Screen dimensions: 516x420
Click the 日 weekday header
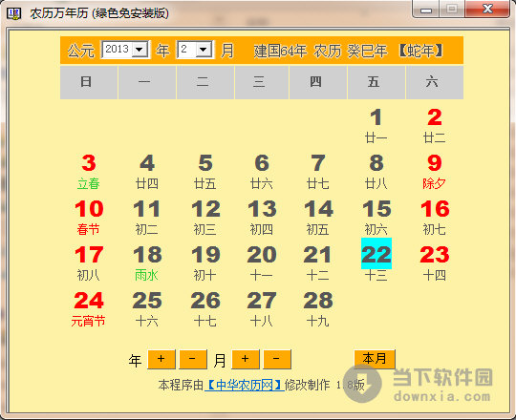click(89, 82)
